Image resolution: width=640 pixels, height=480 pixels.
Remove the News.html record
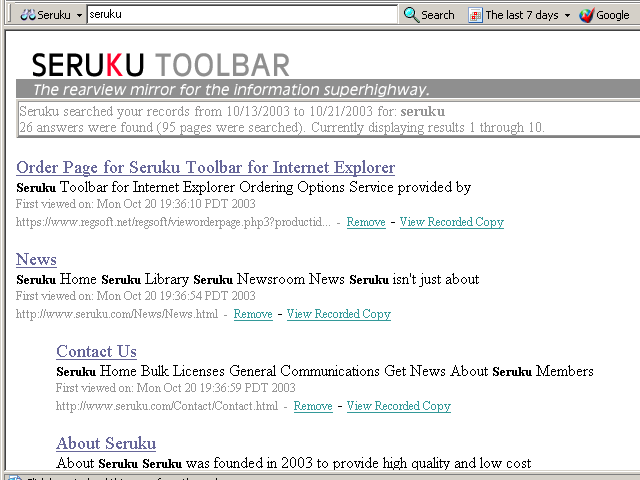253,314
